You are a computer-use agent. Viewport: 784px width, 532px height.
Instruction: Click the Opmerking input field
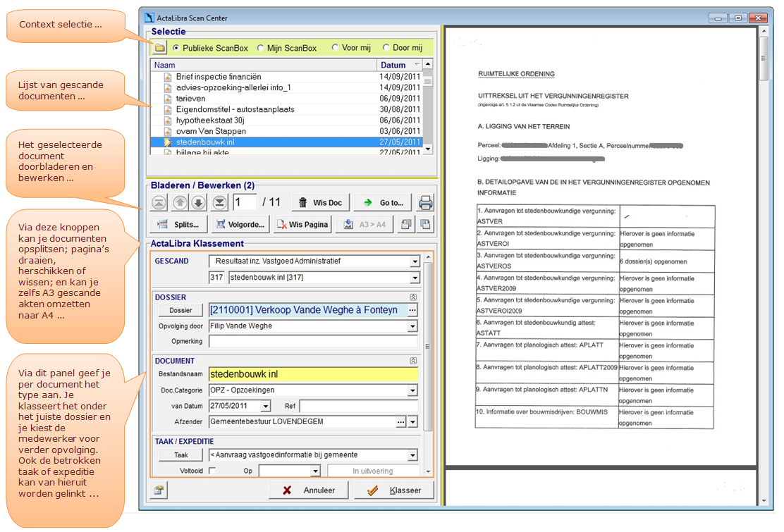coord(313,342)
